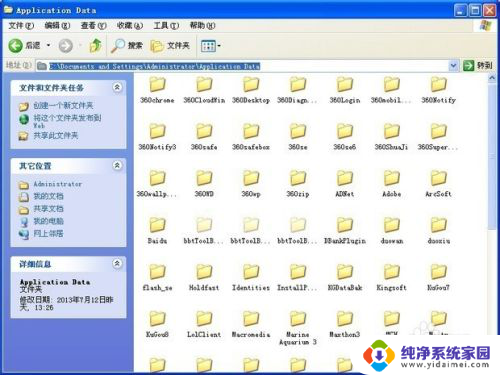Viewport: 500px width, 375px height.
Task: Select the Marine Aquarium 3 folder
Action: point(298,328)
